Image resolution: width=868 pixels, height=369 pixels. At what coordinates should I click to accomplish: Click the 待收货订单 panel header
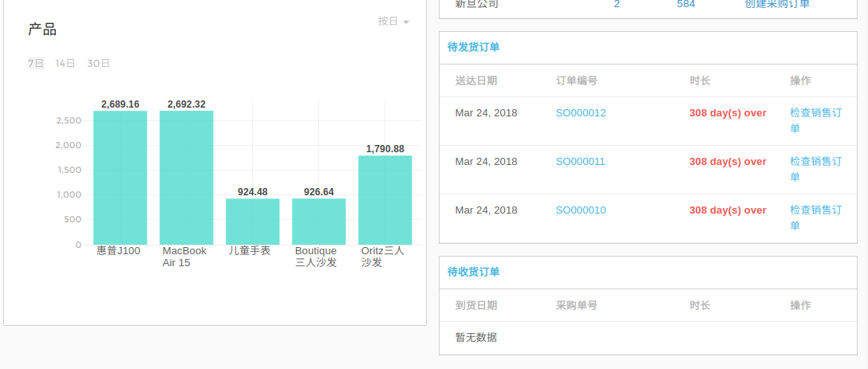click(474, 273)
